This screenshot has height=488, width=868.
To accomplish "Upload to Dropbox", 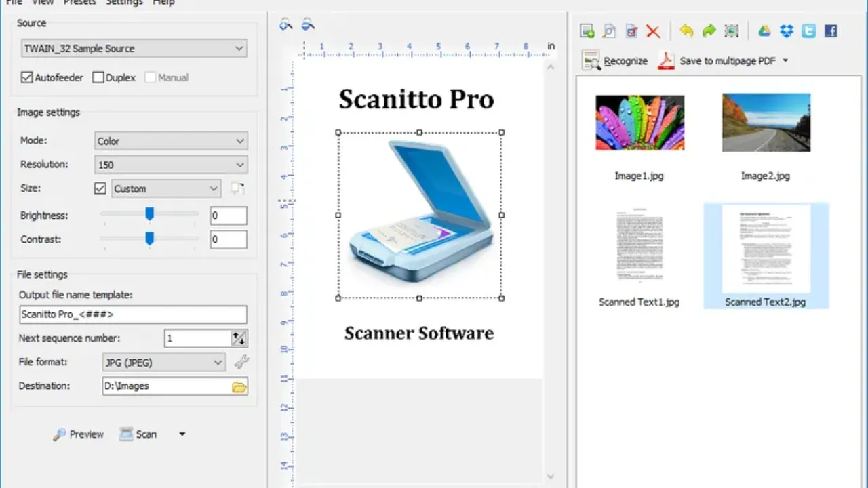I will 786,30.
